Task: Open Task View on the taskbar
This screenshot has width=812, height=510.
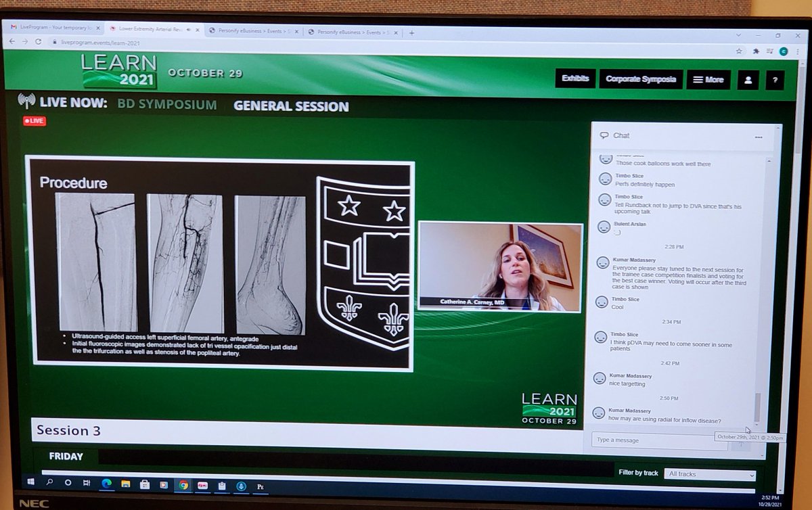Action: point(87,484)
